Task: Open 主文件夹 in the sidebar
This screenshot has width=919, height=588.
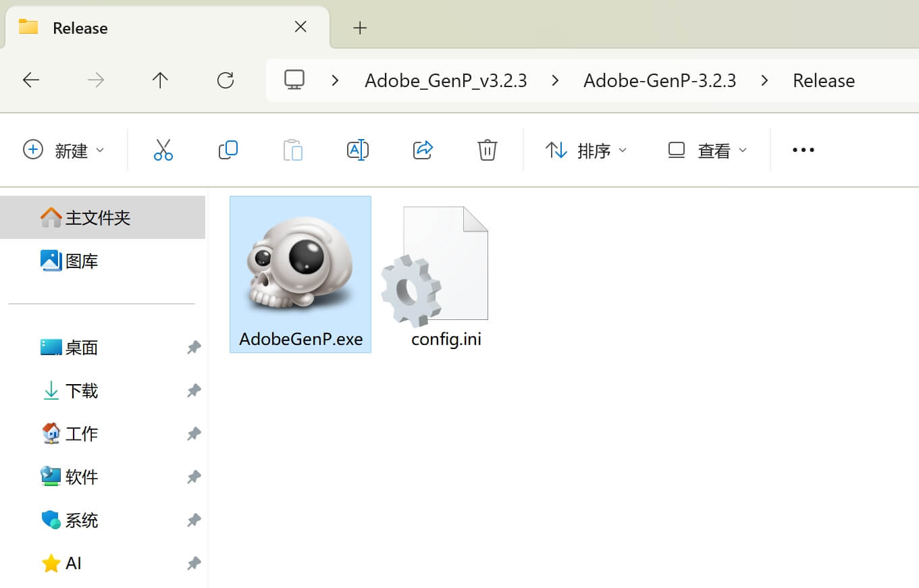Action: point(103,217)
